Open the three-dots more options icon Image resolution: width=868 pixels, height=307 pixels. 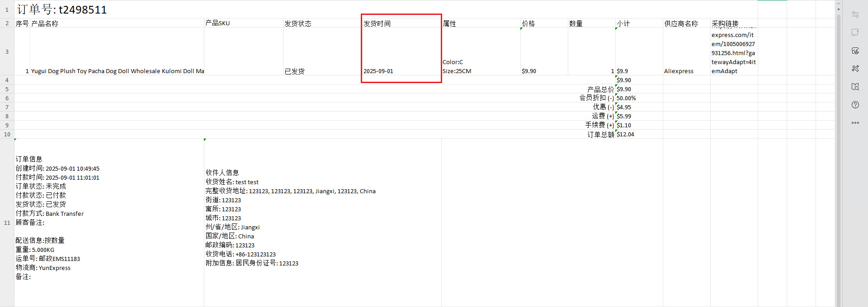click(x=855, y=123)
